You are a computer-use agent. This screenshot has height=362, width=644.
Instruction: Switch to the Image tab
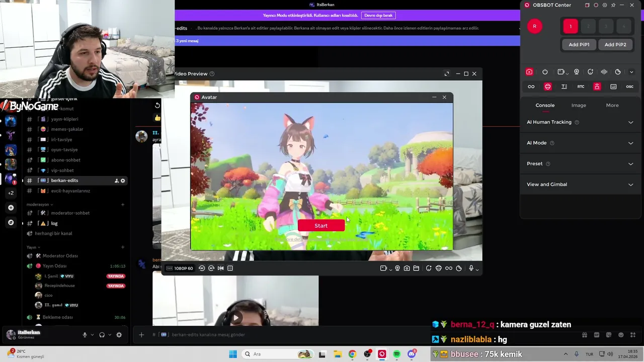[579, 105]
